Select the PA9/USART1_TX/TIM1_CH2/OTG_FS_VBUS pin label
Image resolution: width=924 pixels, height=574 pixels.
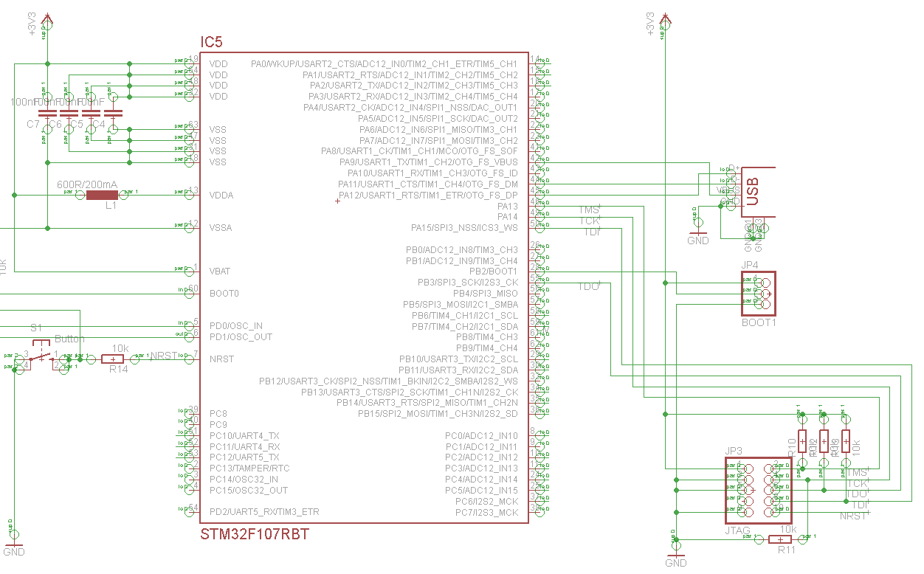(429, 162)
